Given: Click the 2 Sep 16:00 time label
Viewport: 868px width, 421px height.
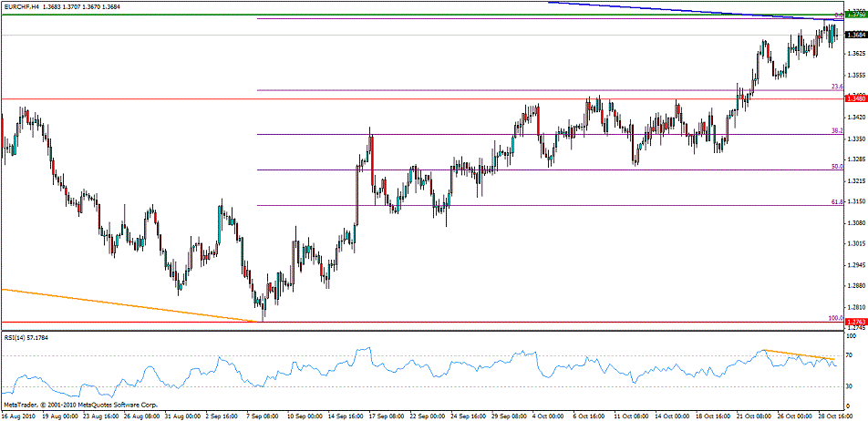Looking at the screenshot, I should pyautogui.click(x=221, y=415).
